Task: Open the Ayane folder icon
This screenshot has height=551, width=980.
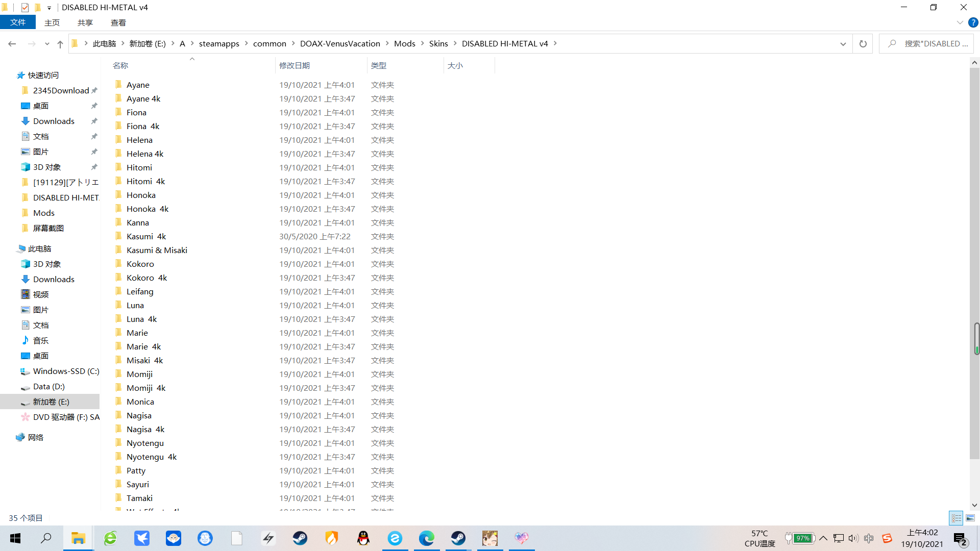Action: [x=118, y=85]
